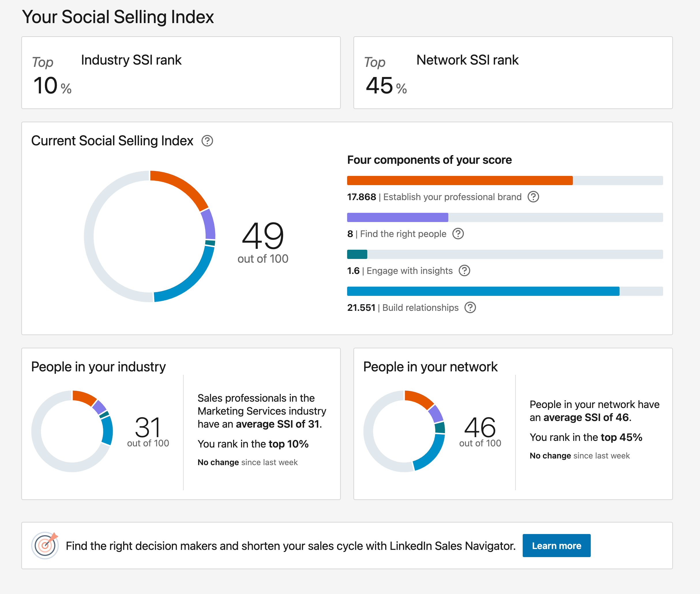Open Engage with insights help icon
The height and width of the screenshot is (594, 700).
464,270
